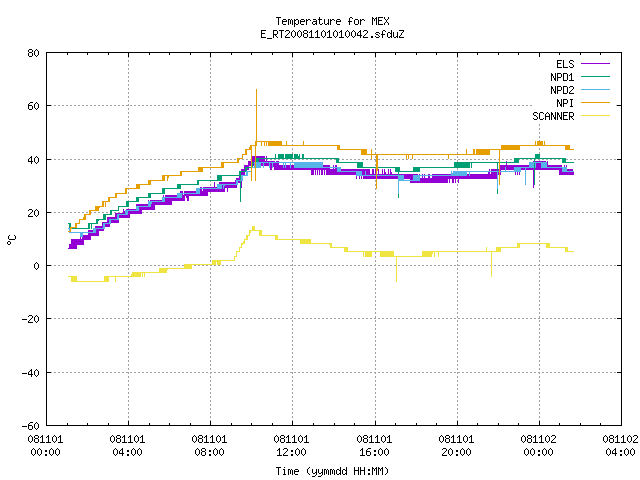Screen dimensions: 640x480
Task: Click the purple ELS legend line sample
Action: tap(595, 64)
